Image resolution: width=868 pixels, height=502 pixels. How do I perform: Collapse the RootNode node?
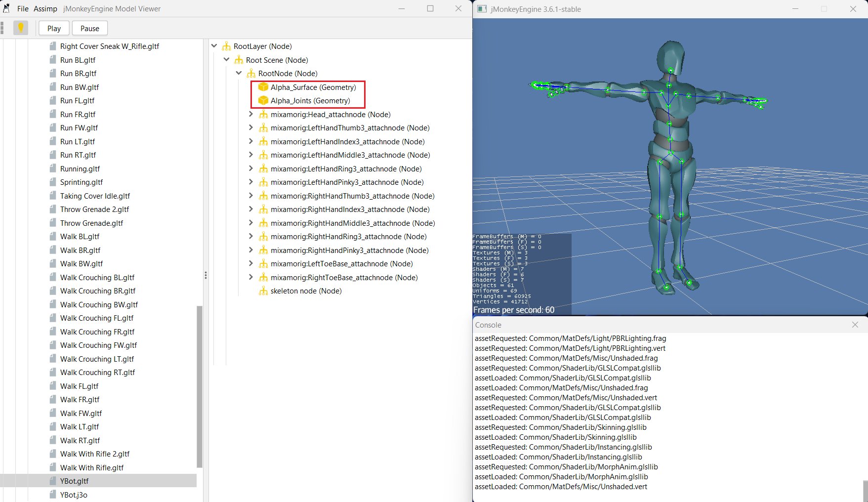(239, 73)
